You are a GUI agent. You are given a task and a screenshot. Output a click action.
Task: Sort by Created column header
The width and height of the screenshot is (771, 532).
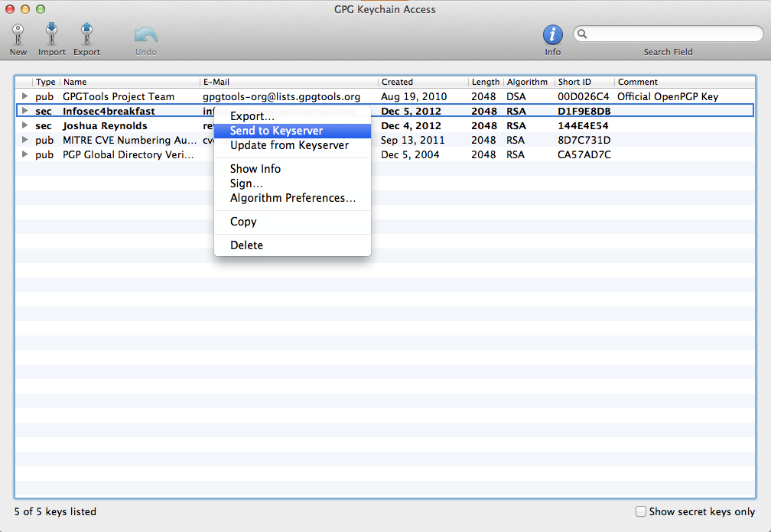point(424,82)
